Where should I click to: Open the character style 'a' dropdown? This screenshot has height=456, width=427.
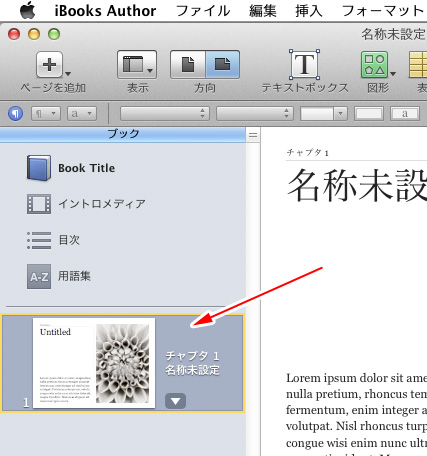coord(82,114)
